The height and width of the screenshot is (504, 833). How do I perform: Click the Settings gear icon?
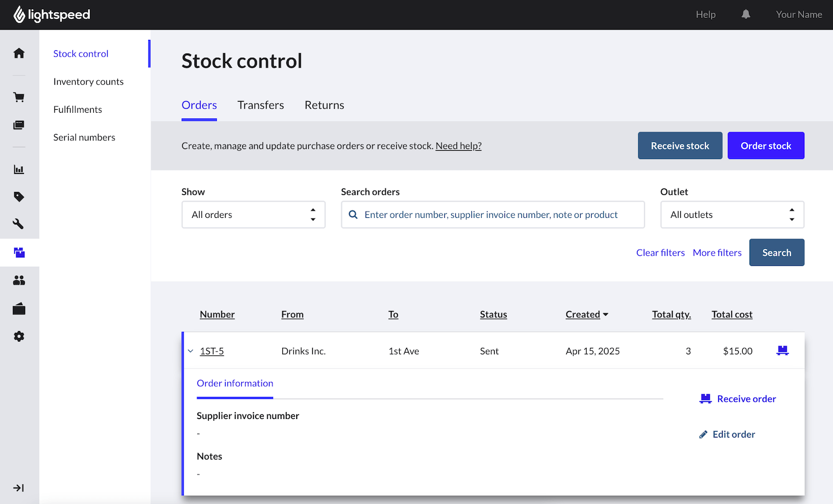tap(19, 336)
